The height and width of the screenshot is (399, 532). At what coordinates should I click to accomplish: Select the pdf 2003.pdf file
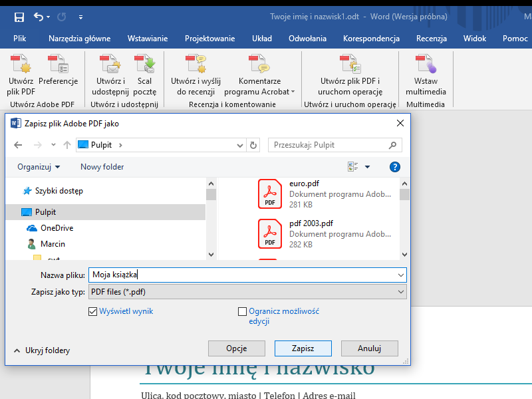coord(325,234)
